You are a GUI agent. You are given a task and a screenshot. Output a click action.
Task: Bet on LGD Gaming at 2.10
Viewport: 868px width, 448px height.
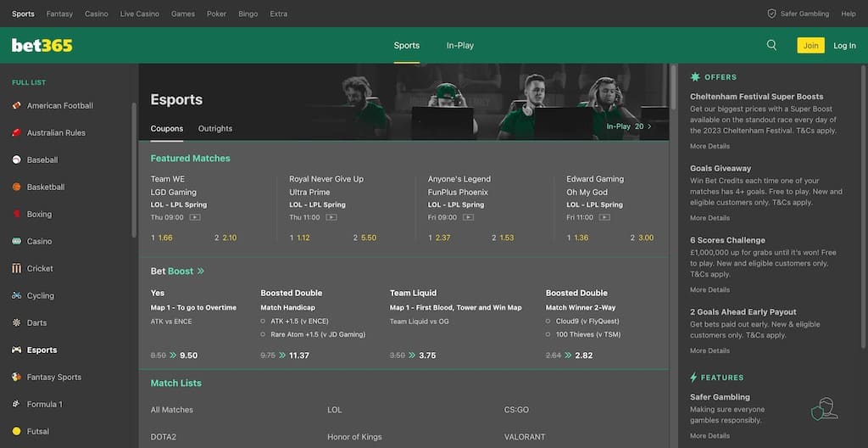pos(225,238)
